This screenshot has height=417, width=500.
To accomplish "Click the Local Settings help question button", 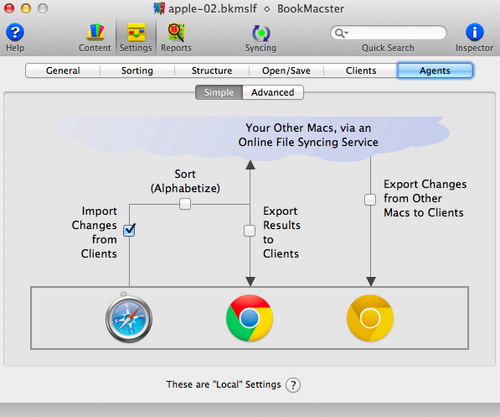I will tap(293, 385).
